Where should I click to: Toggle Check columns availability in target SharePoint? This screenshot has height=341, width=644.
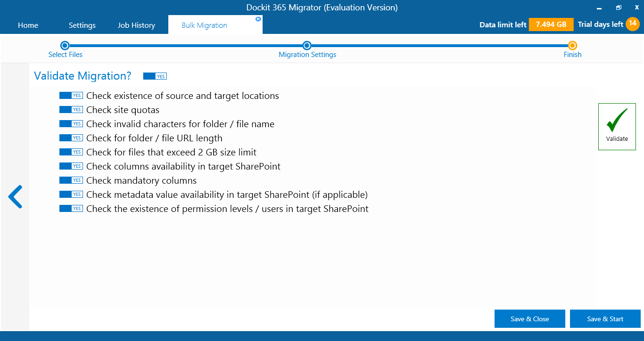point(71,166)
